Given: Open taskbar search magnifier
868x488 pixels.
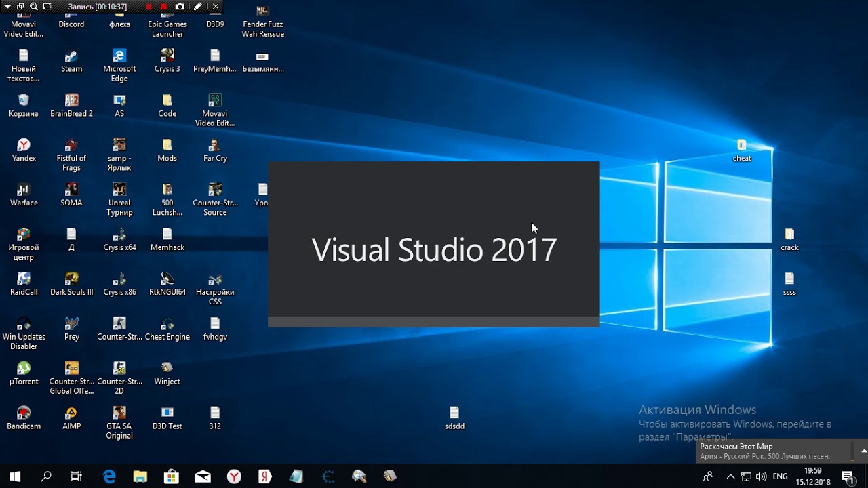Looking at the screenshot, I should 46,476.
